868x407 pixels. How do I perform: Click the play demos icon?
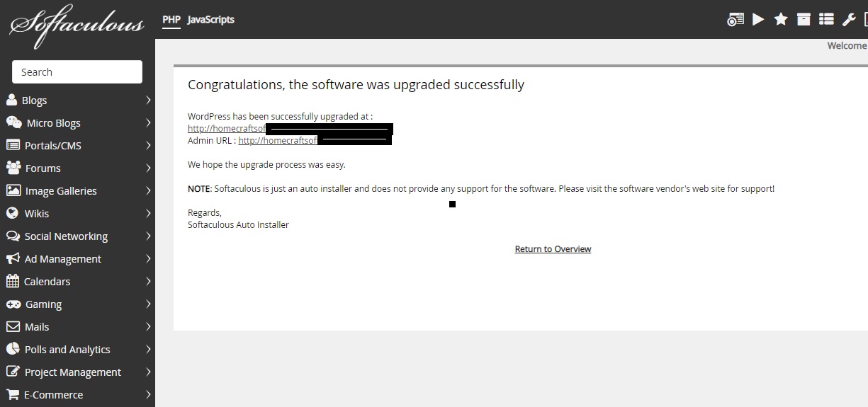pos(758,19)
